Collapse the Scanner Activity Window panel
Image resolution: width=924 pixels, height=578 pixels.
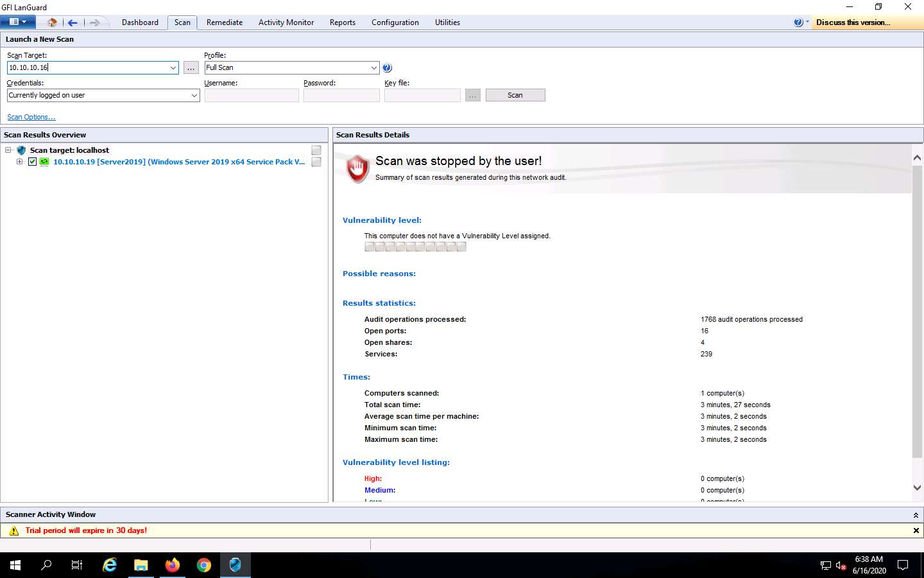click(x=916, y=515)
